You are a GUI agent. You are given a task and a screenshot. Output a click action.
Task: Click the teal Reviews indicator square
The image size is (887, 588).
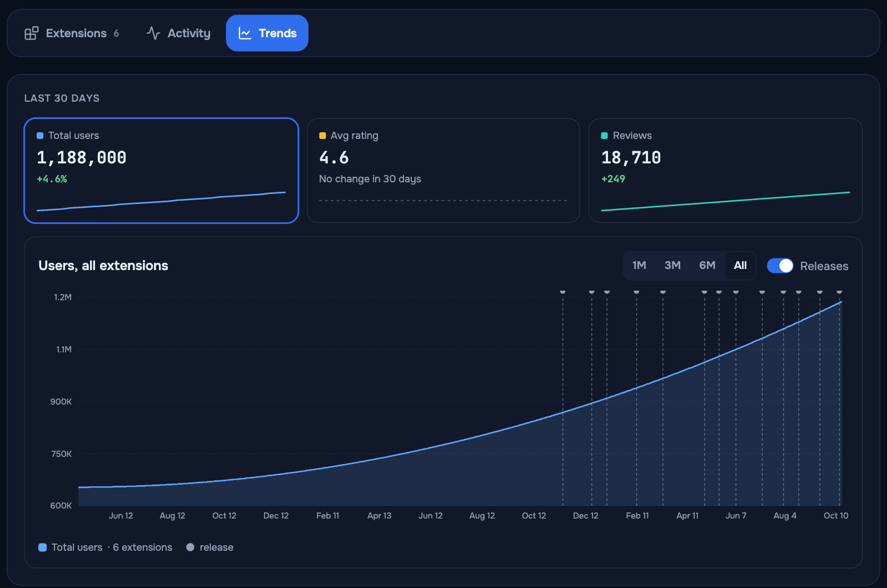click(605, 136)
